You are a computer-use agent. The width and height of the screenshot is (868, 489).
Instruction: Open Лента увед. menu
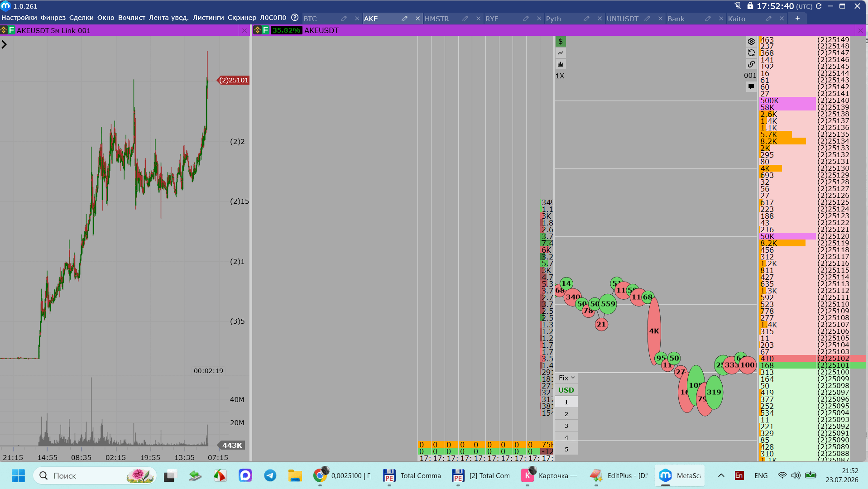(169, 18)
